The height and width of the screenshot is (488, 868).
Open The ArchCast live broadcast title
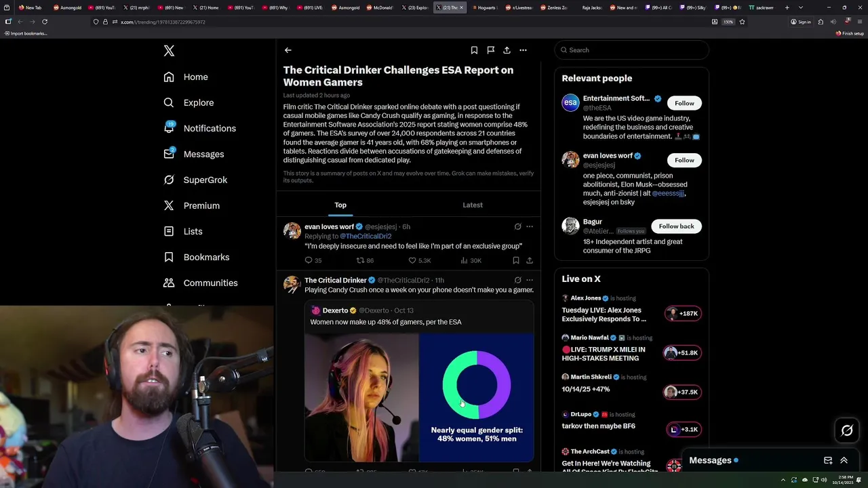610,468
